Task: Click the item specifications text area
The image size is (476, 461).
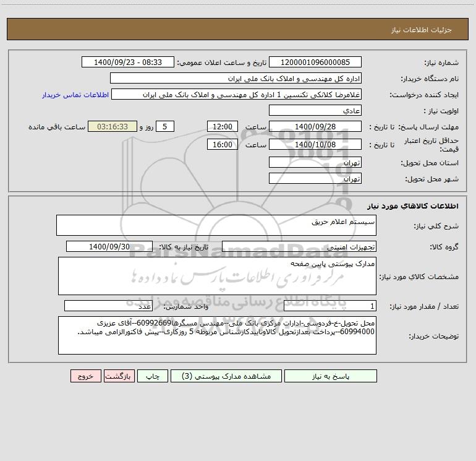Action: pos(217,276)
